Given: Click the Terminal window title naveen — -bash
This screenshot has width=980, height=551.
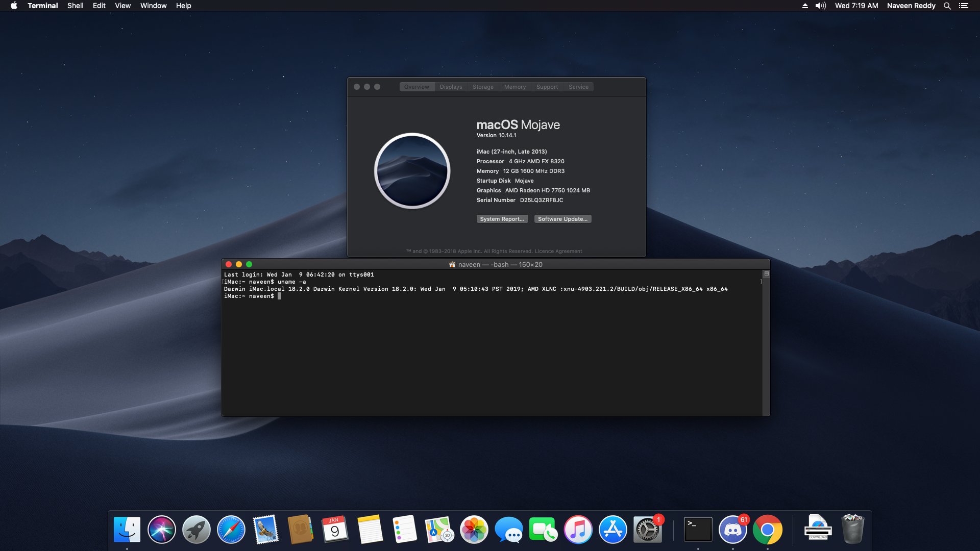Looking at the screenshot, I should [x=500, y=264].
